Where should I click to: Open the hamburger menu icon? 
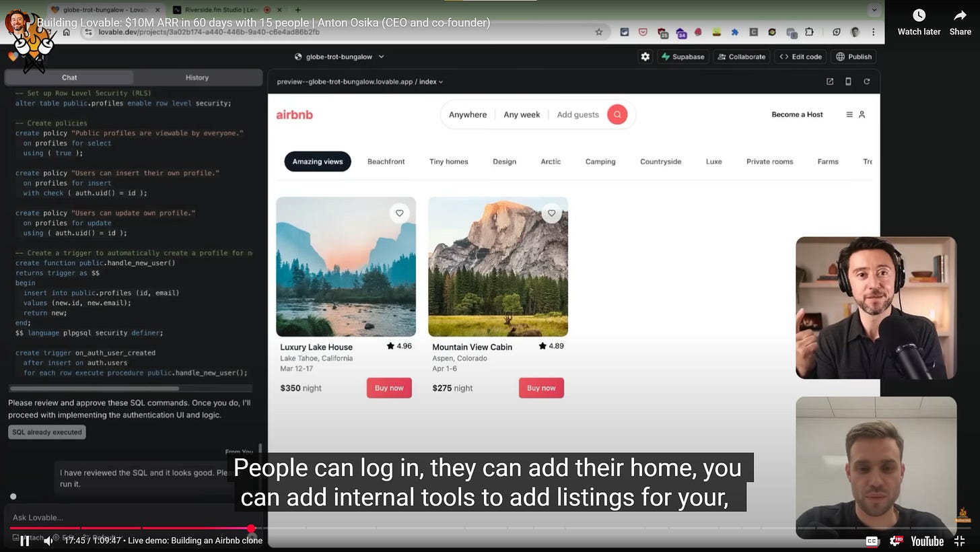[849, 114]
